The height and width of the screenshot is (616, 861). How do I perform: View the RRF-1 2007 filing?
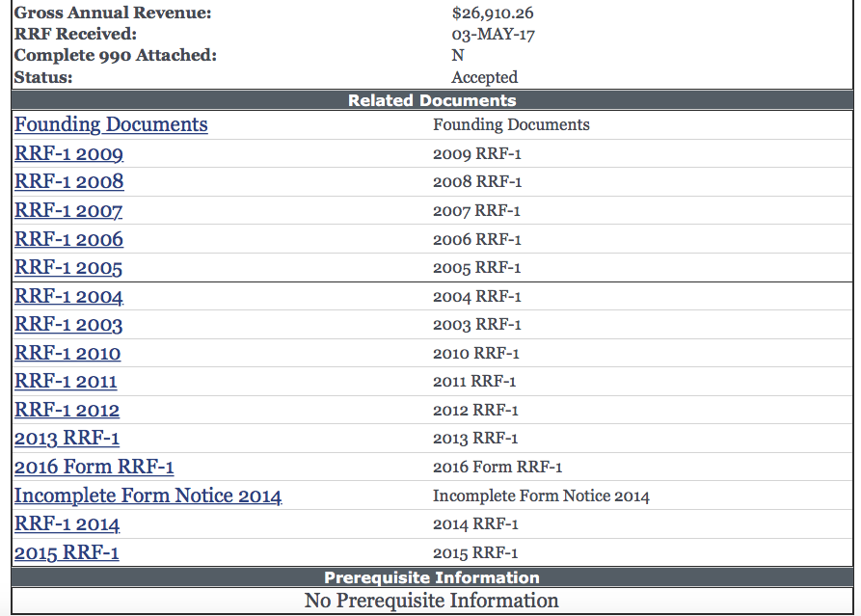[x=68, y=211]
